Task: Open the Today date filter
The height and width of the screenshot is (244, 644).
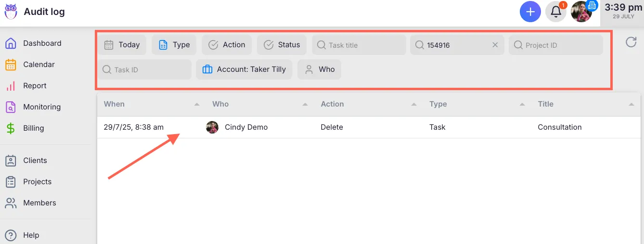Action: pyautogui.click(x=122, y=45)
